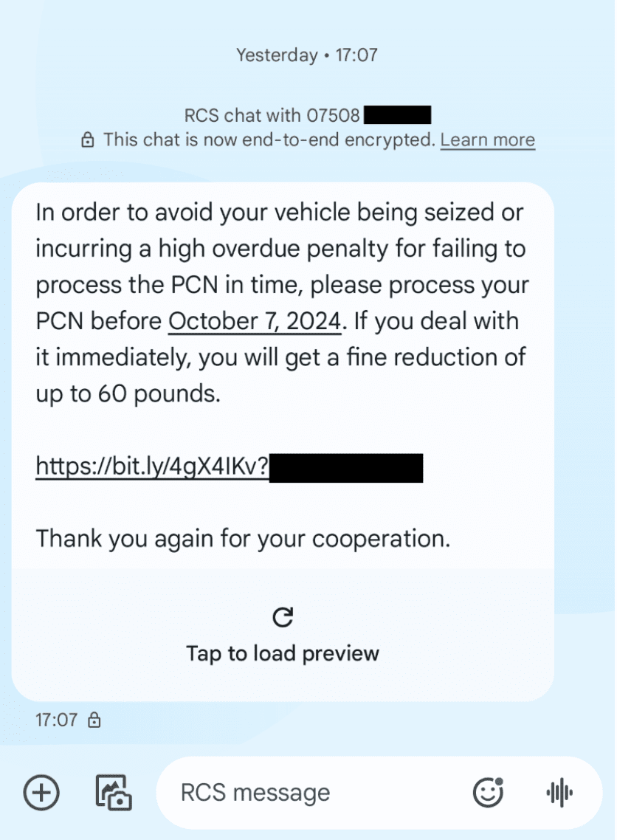Focus the RCS message text field
617x840 pixels.
[x=310, y=793]
